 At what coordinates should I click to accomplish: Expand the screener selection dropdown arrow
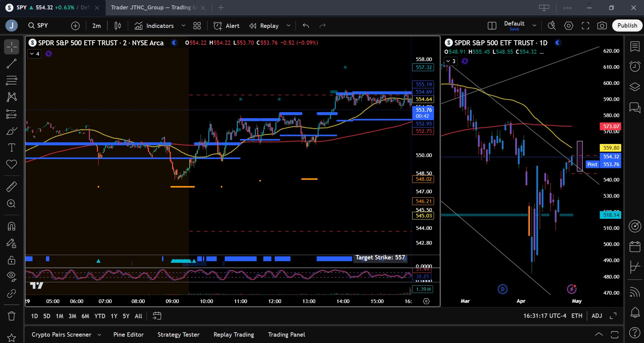pos(99,335)
